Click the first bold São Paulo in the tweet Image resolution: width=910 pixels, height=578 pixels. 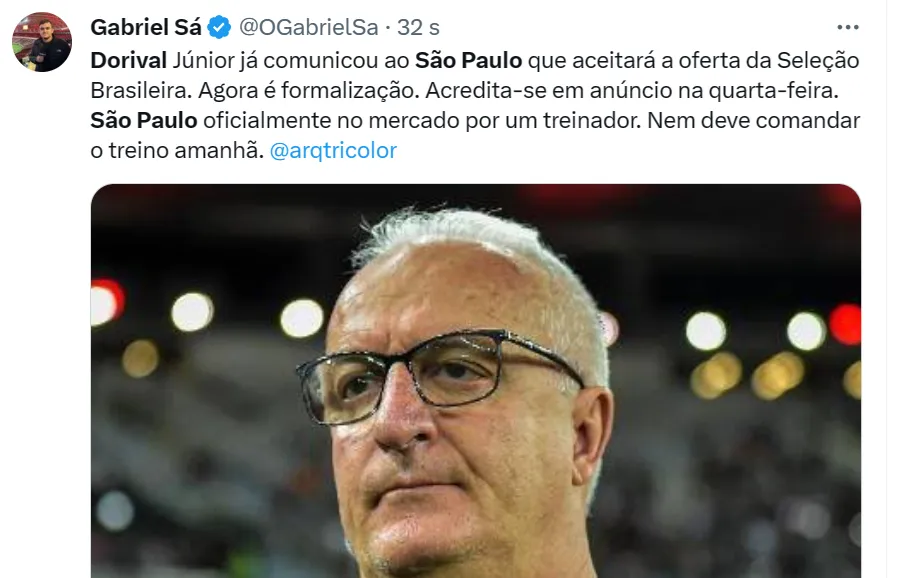tap(468, 60)
